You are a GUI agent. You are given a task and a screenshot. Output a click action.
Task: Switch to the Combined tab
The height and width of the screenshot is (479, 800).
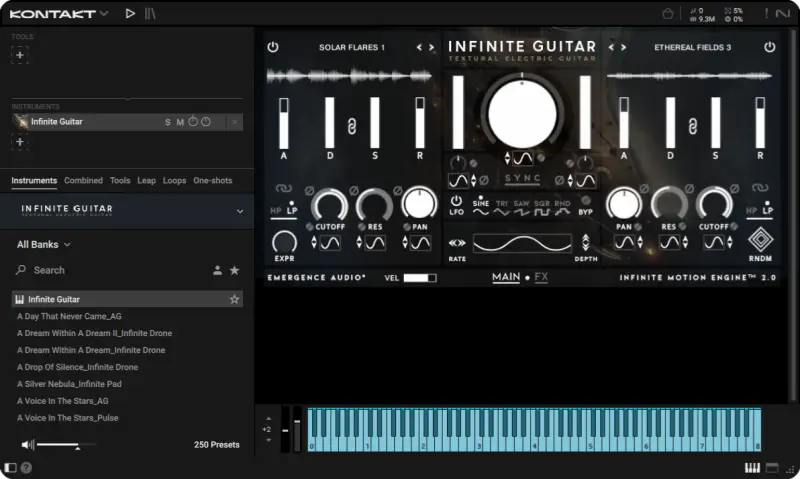coord(83,181)
